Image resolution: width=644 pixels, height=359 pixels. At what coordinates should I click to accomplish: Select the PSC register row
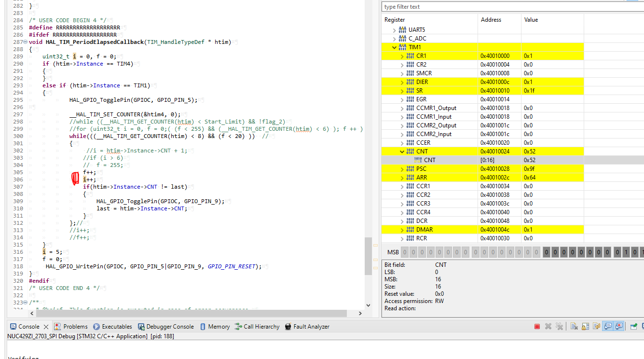pyautogui.click(x=421, y=169)
